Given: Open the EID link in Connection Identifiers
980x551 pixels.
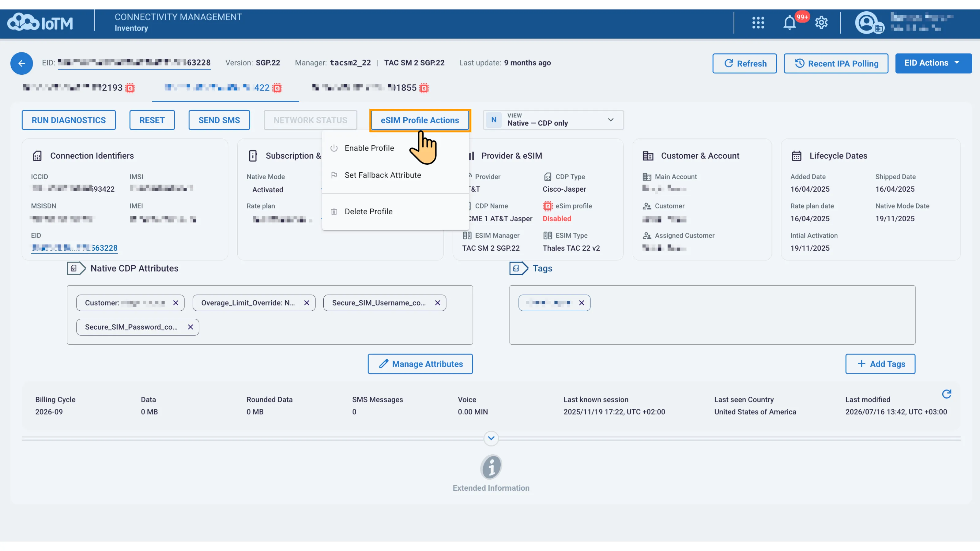Looking at the screenshot, I should pyautogui.click(x=74, y=248).
